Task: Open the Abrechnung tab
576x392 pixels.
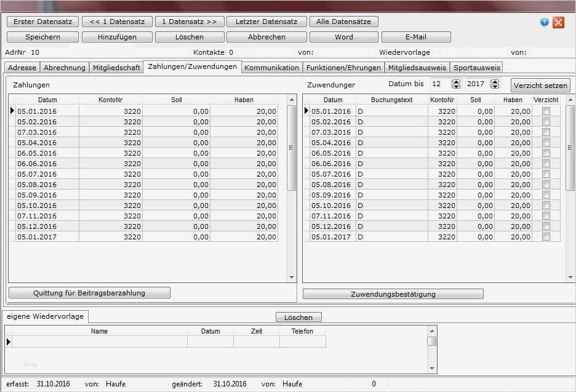Action: pyautogui.click(x=64, y=68)
